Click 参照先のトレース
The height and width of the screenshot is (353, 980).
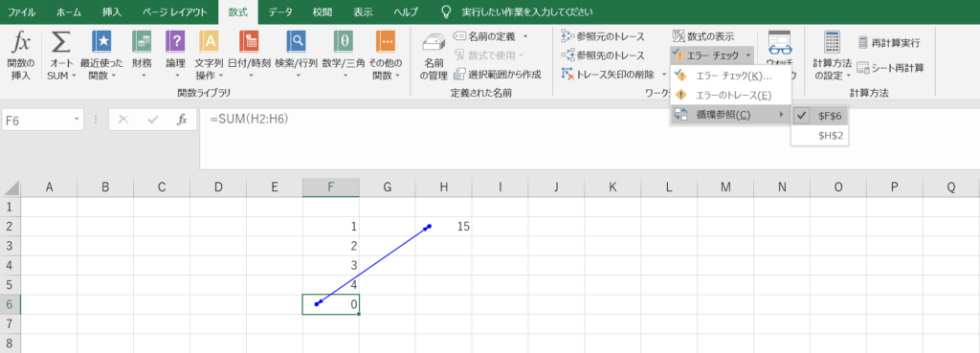point(603,55)
